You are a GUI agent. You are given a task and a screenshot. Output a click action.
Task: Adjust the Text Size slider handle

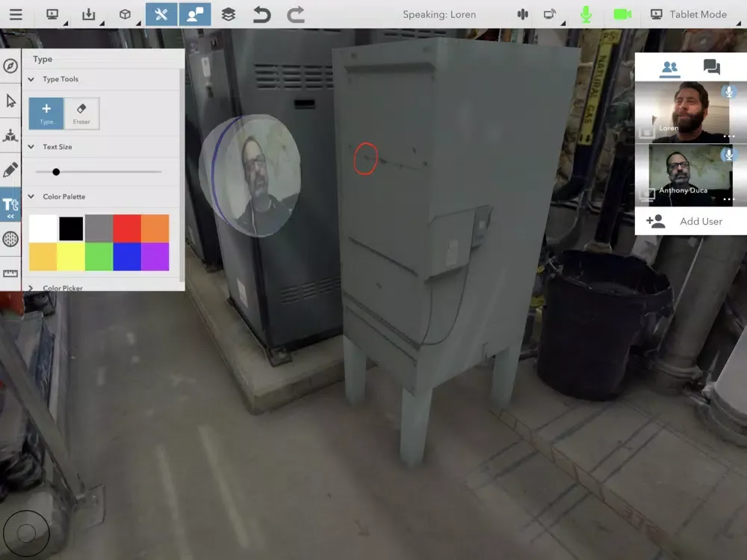[x=56, y=172]
